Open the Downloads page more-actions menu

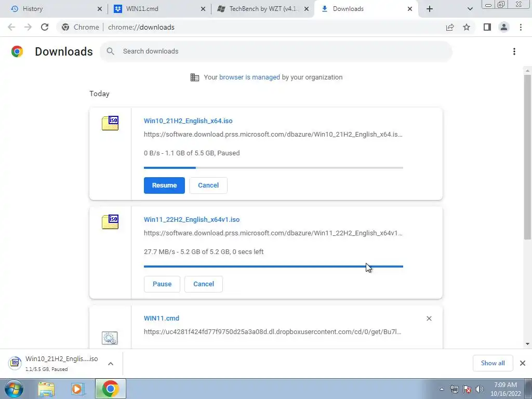pyautogui.click(x=514, y=51)
